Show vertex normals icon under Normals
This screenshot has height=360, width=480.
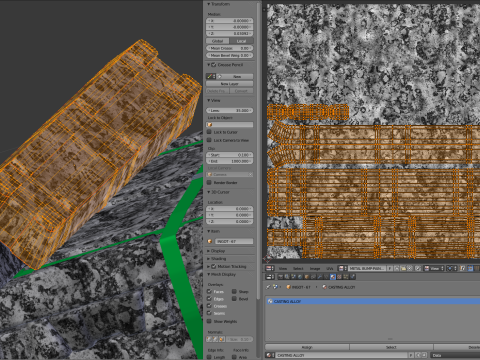(209, 339)
